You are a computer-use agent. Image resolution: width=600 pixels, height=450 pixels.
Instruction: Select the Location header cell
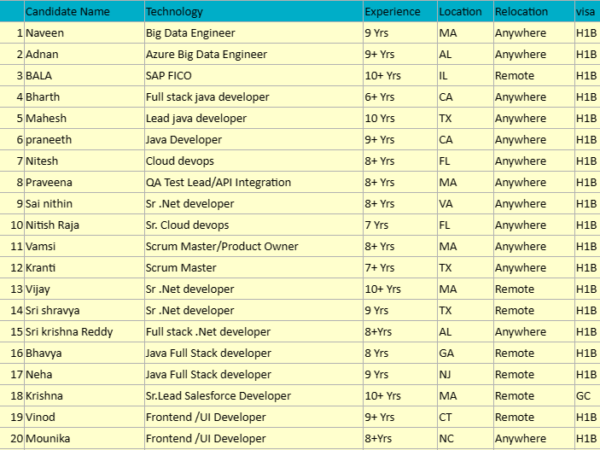(x=459, y=12)
